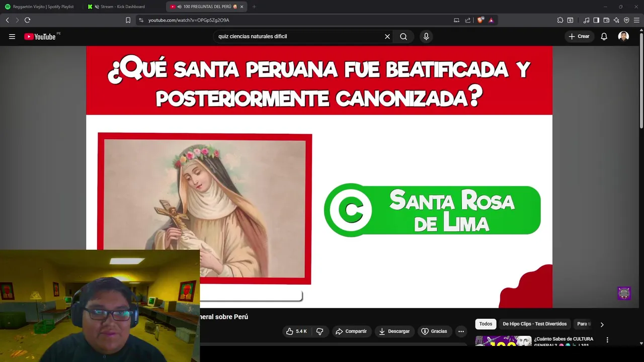
Task: Open Brave Wallet icon
Action: pos(606,20)
